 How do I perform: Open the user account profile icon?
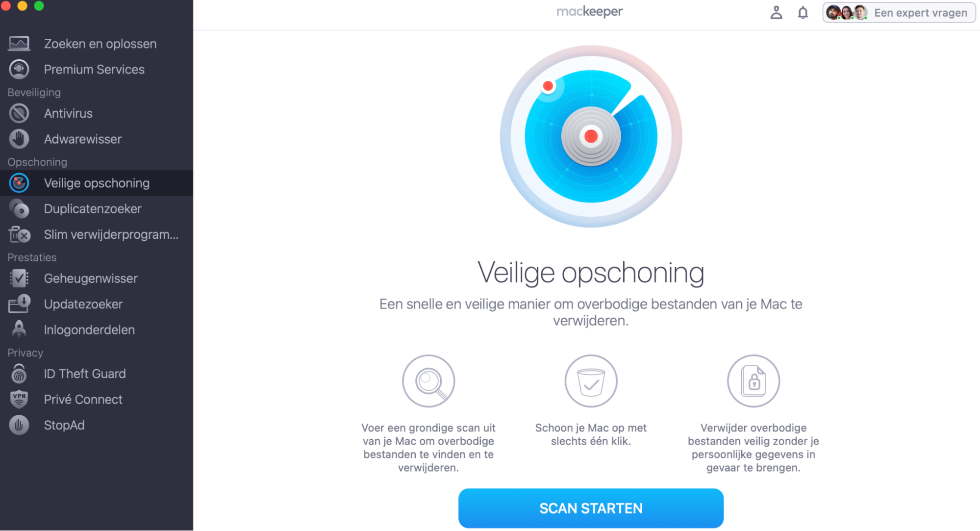776,12
